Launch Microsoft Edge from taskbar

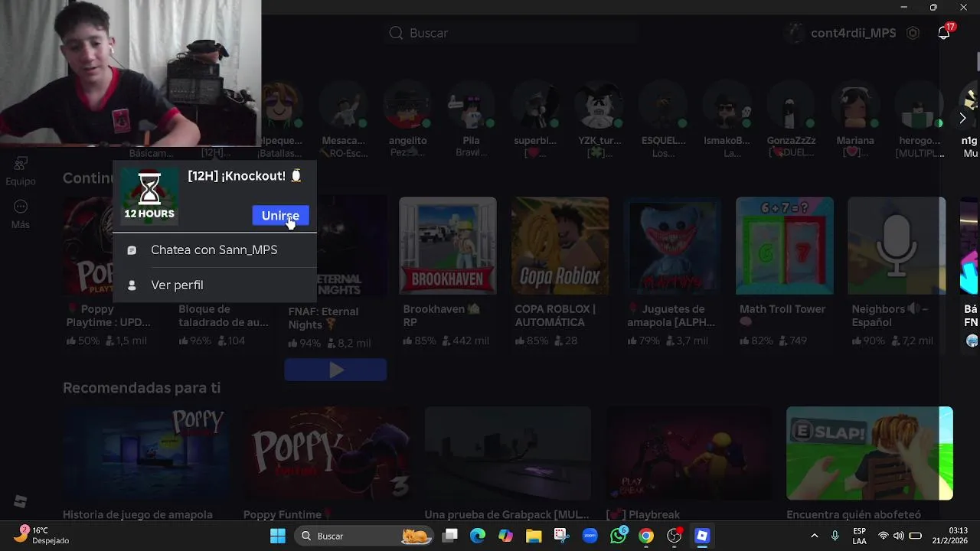tap(478, 536)
